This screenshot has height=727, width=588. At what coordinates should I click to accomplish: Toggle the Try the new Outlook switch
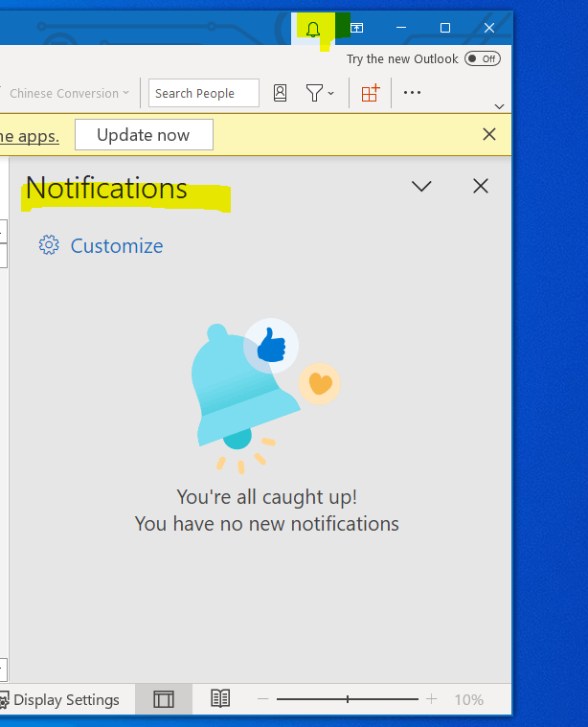coord(483,58)
